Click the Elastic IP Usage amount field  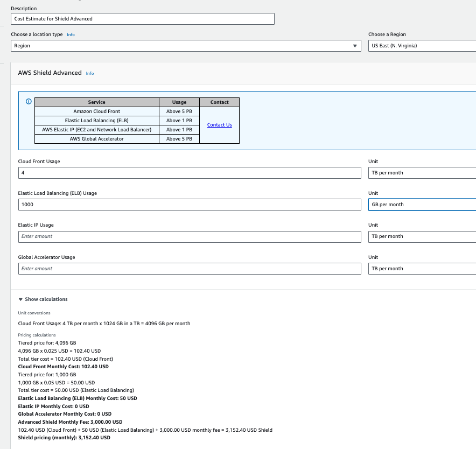[190, 236]
